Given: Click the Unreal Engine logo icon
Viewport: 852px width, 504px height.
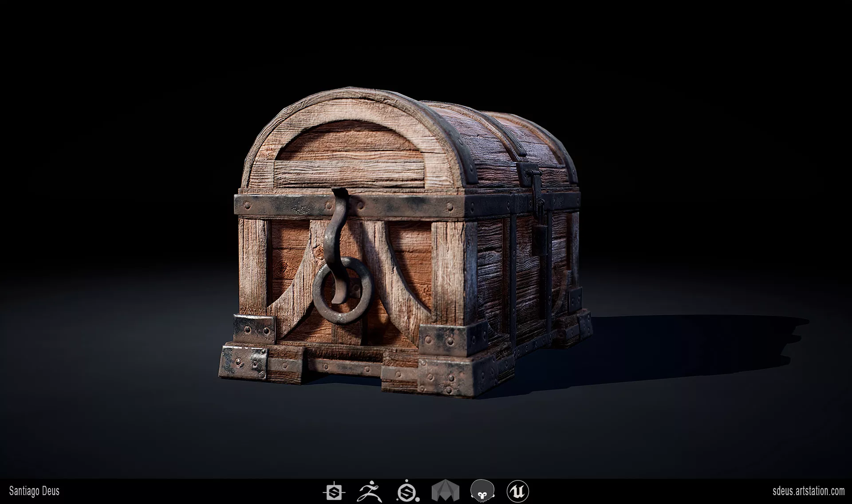Looking at the screenshot, I should (517, 492).
